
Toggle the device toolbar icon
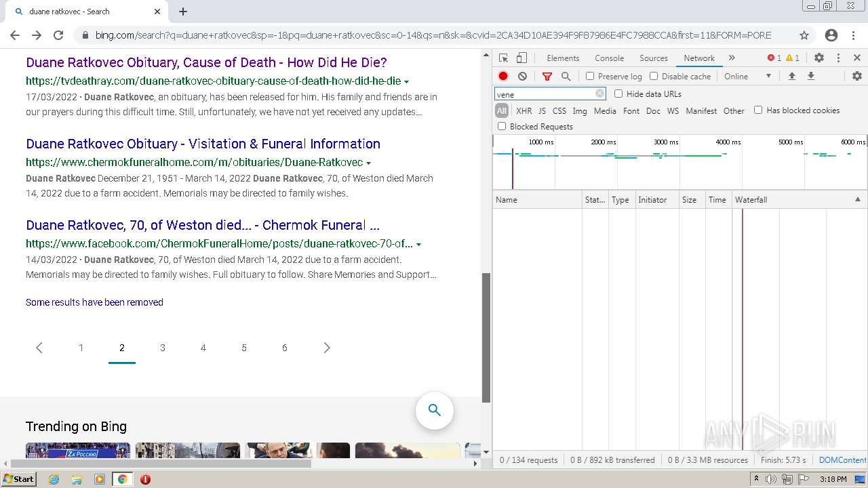tap(521, 58)
